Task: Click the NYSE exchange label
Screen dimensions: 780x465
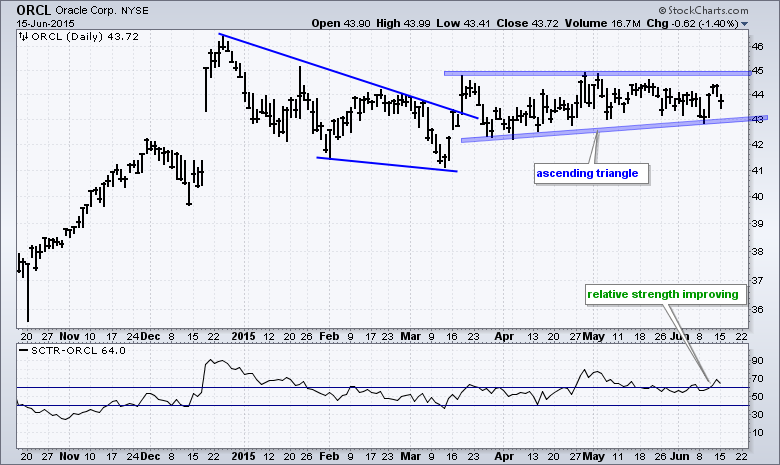Action: coord(134,10)
